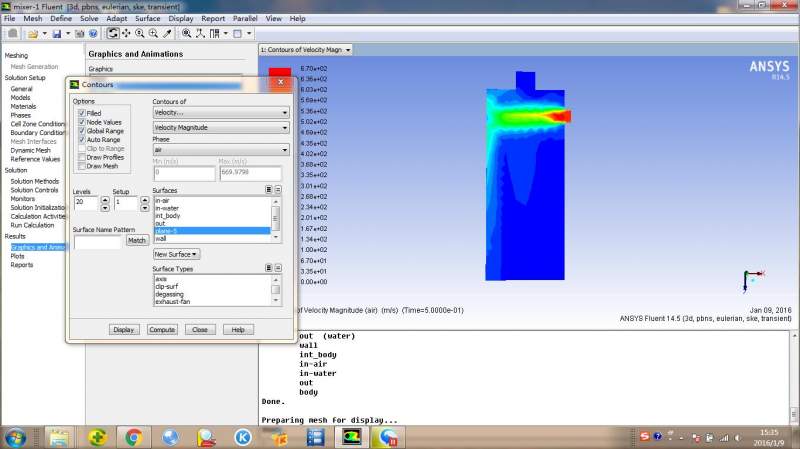Open the graphics window selector dropdown

click(306, 50)
